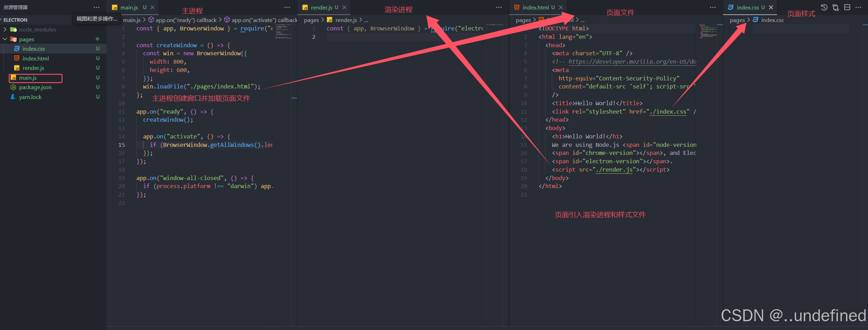Click the 'width: 800,' line
Viewport: 868px width, 330px height.
tap(168, 62)
